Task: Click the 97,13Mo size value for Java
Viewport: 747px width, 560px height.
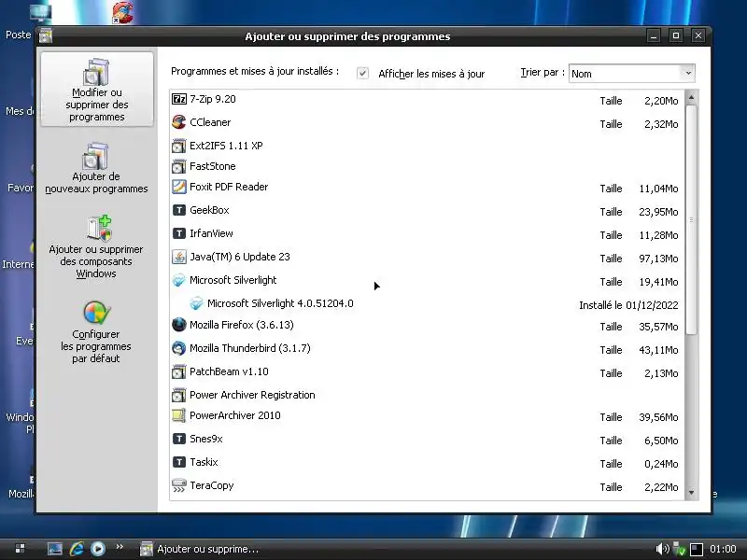Action: 658,259
